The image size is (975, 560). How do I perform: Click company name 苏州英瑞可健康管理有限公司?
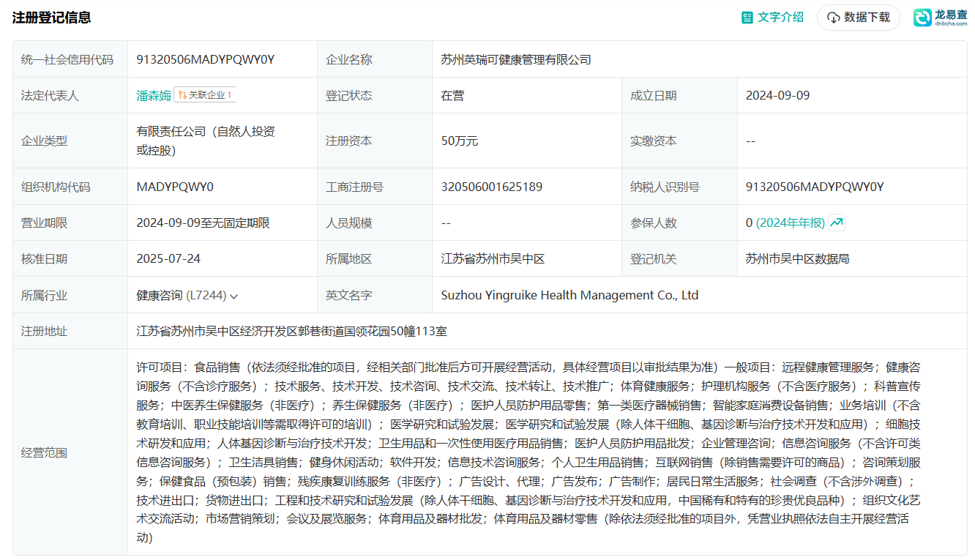point(516,59)
